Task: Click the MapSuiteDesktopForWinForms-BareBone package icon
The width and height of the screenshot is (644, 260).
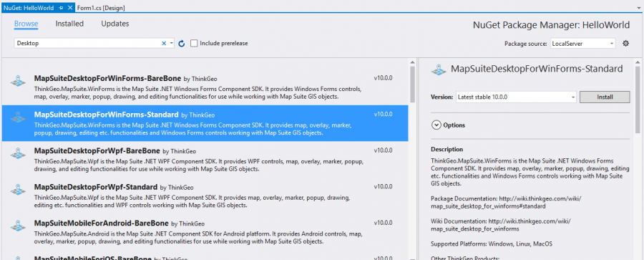Action: tap(18, 81)
